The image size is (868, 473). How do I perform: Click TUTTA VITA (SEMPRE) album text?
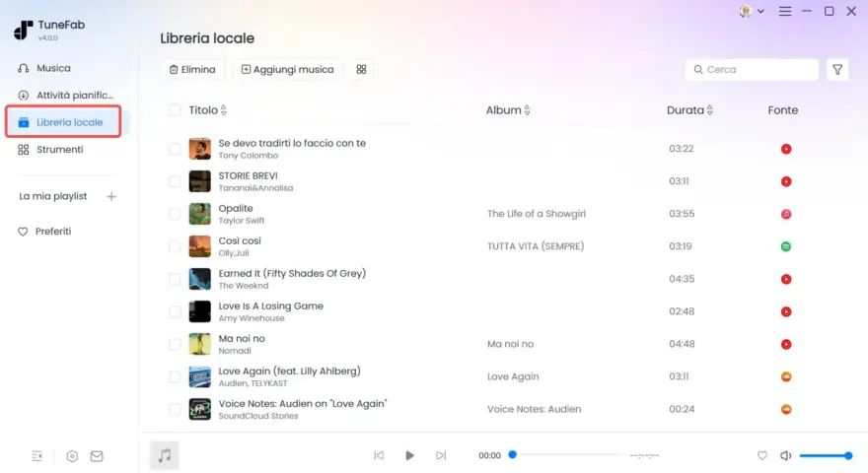536,246
